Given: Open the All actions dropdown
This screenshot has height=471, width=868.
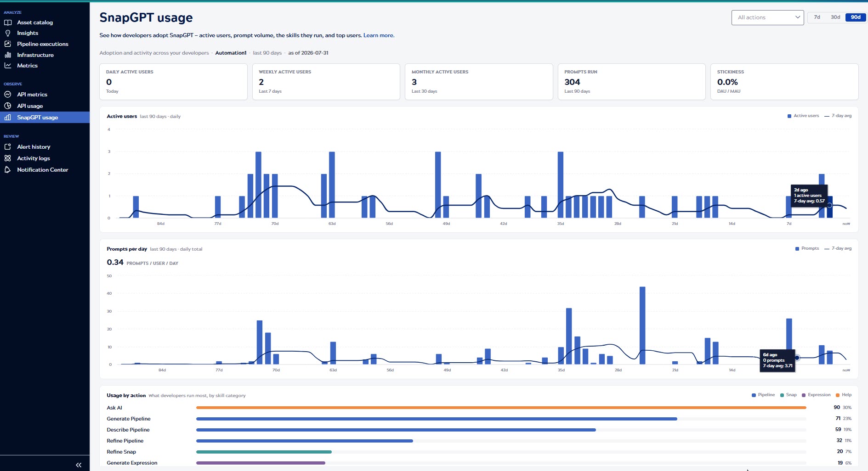Looking at the screenshot, I should [x=767, y=17].
